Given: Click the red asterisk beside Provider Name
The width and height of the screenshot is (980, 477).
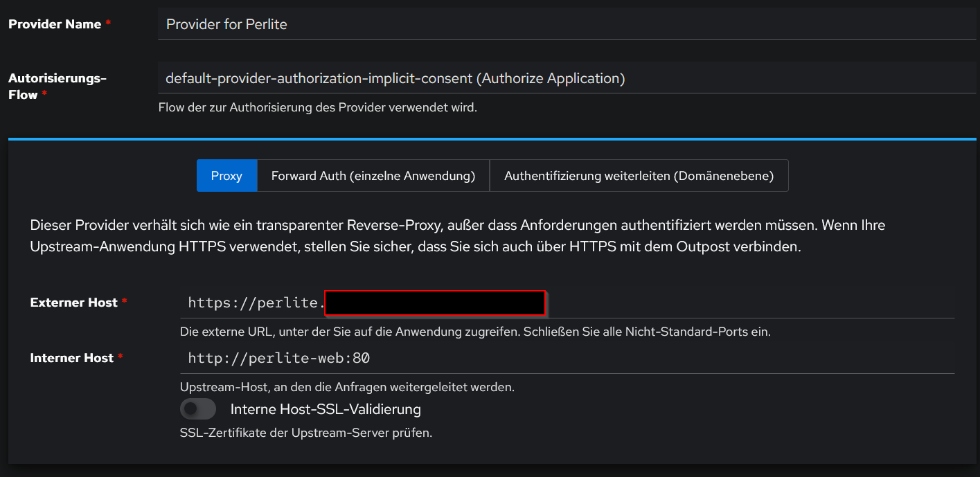Looking at the screenshot, I should point(108,24).
